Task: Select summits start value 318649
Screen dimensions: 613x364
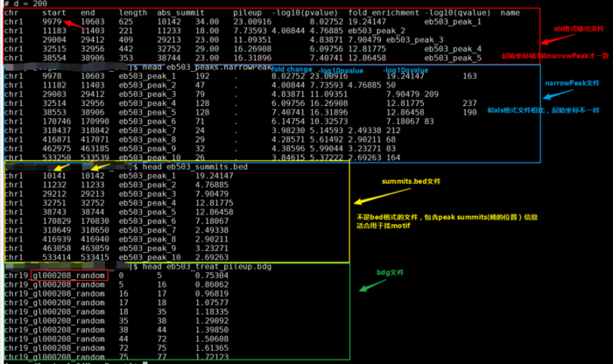Action: click(x=57, y=230)
